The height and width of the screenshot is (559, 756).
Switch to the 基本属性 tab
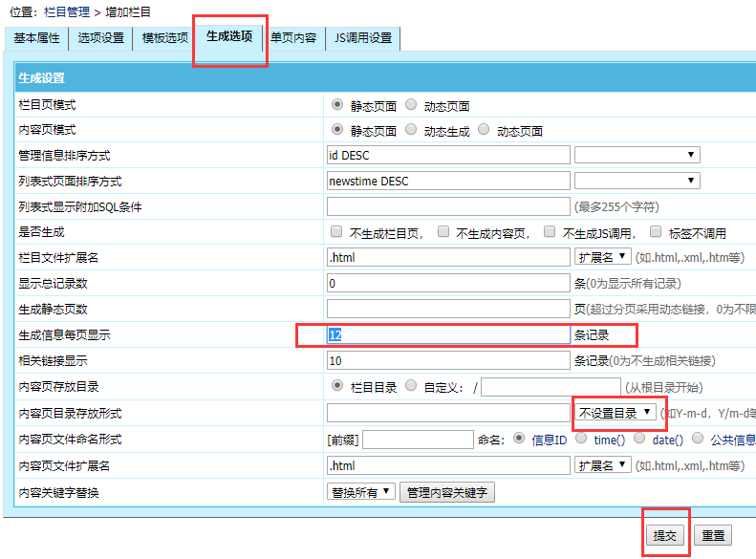[x=36, y=38]
